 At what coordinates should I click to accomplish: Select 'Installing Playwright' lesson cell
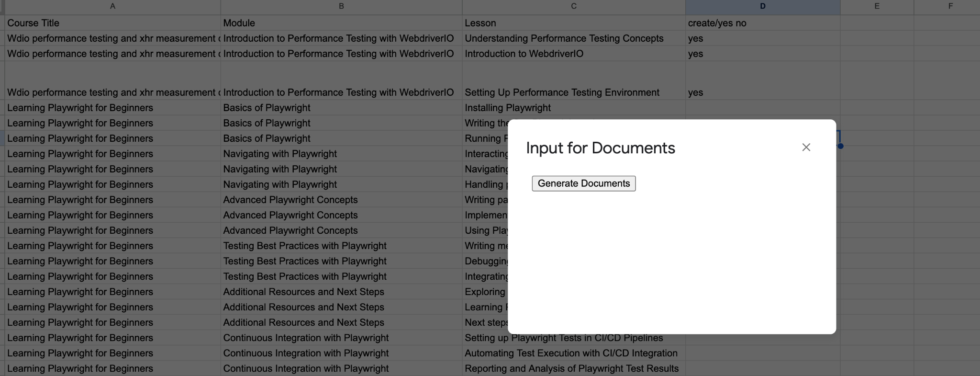[x=574, y=108]
